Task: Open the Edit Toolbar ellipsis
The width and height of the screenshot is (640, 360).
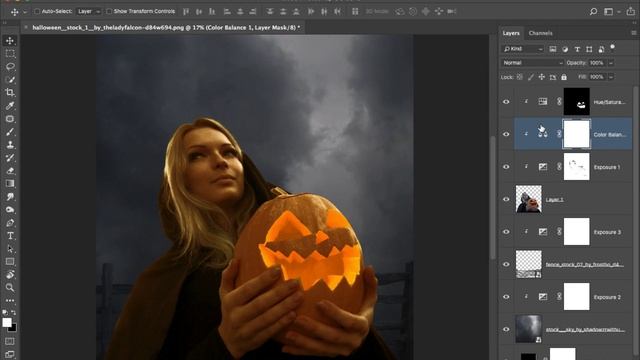Action: point(10,300)
